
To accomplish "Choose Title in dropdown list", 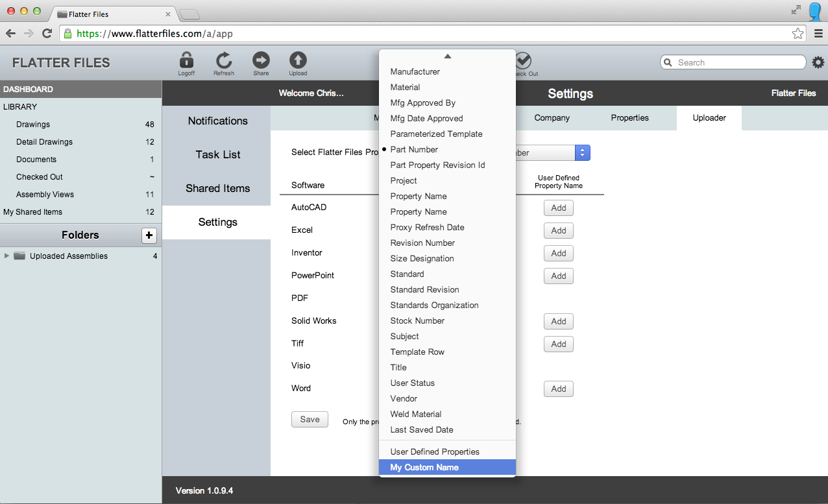I will click(447, 367).
